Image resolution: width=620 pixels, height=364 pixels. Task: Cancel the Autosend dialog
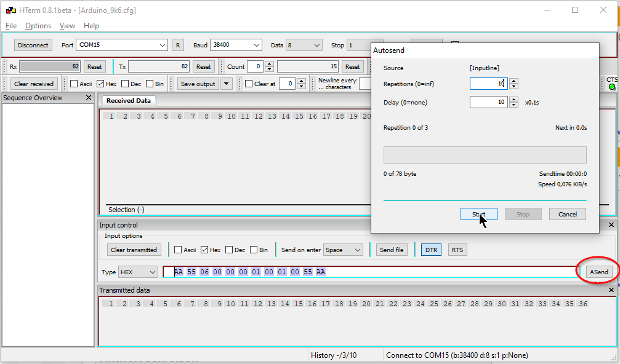(x=568, y=214)
